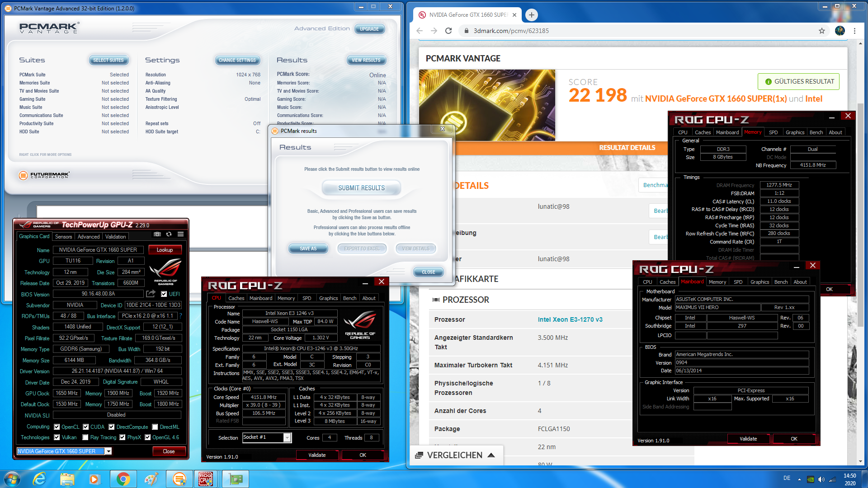Click SAVE AS in PCMark results dialog
This screenshot has height=488, width=868.
tap(308, 249)
